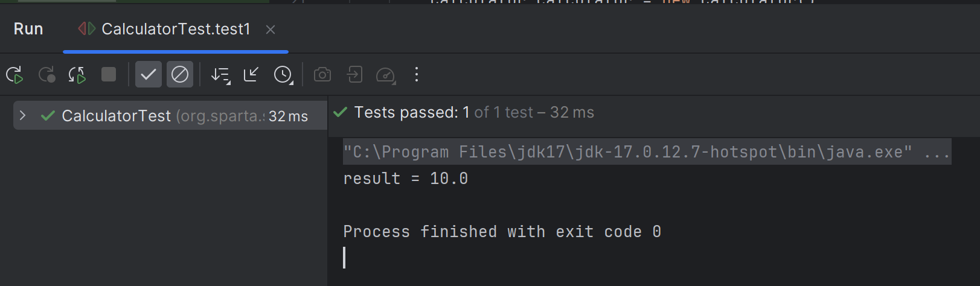This screenshot has width=980, height=286.
Task: Click the camera snapshot icon
Action: [322, 74]
